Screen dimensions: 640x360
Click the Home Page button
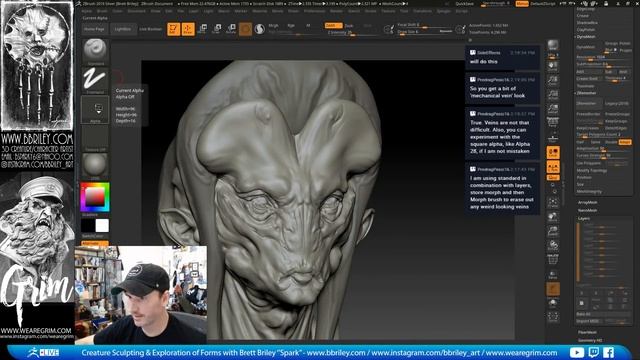(94, 29)
